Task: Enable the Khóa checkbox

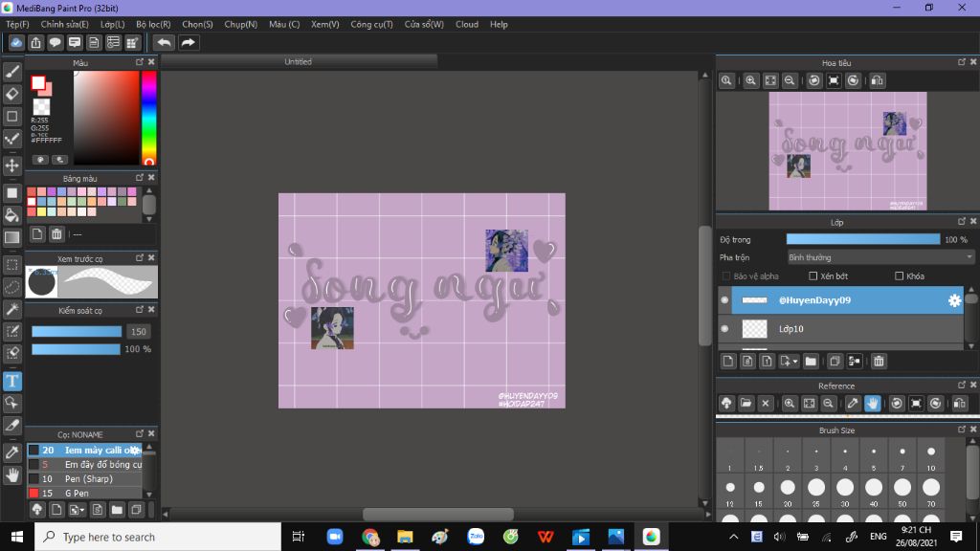Action: point(899,276)
